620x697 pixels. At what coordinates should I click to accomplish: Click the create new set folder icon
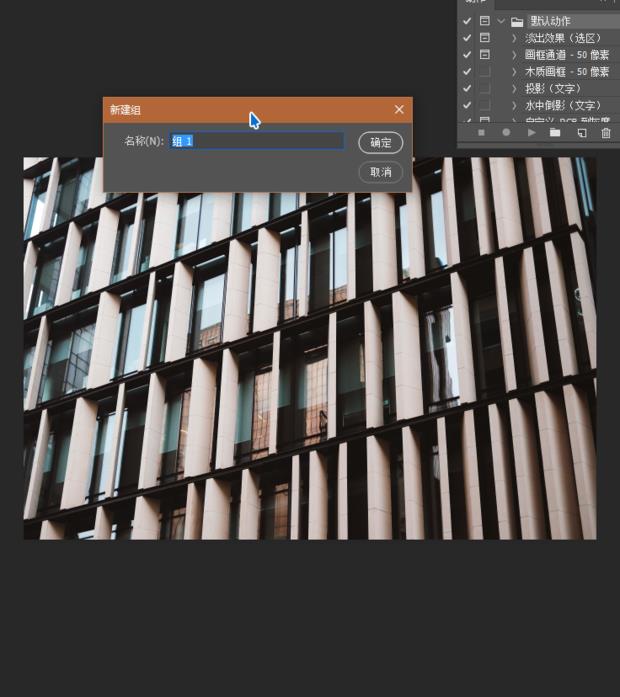555,132
